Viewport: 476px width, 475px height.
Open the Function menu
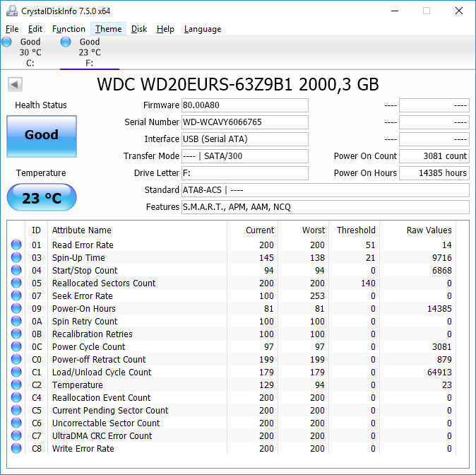[69, 29]
